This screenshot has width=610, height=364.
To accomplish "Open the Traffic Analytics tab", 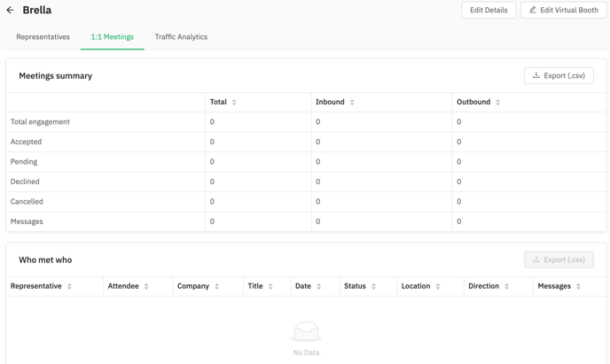I will point(181,37).
